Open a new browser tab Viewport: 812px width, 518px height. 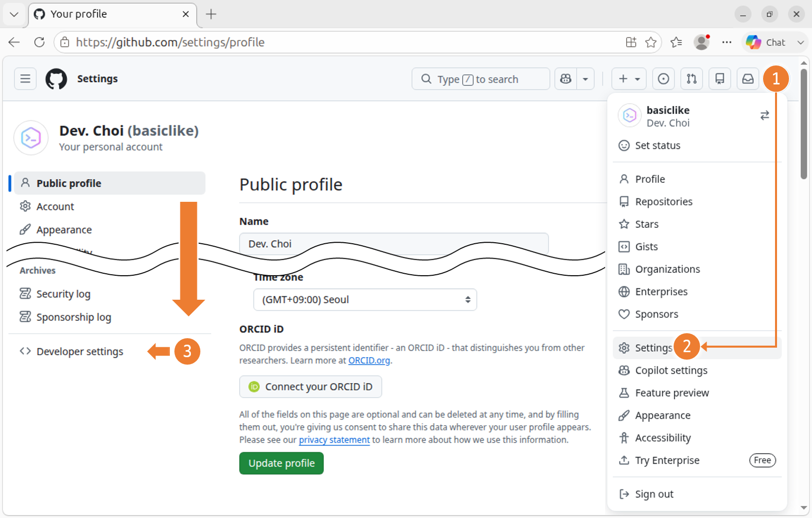pos(211,14)
